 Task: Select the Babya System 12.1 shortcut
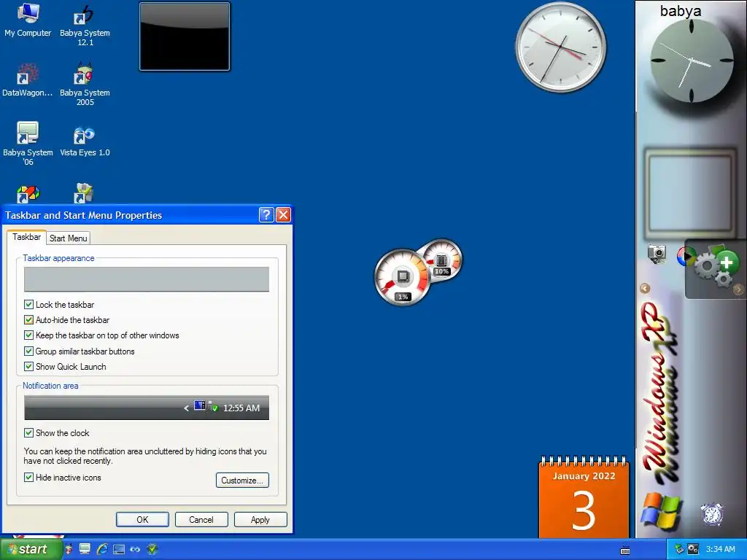(85, 25)
